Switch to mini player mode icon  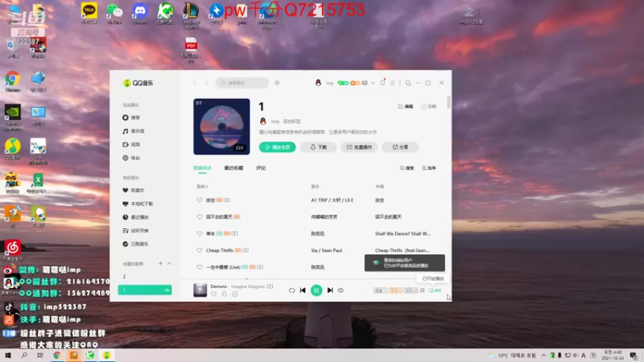408,83
